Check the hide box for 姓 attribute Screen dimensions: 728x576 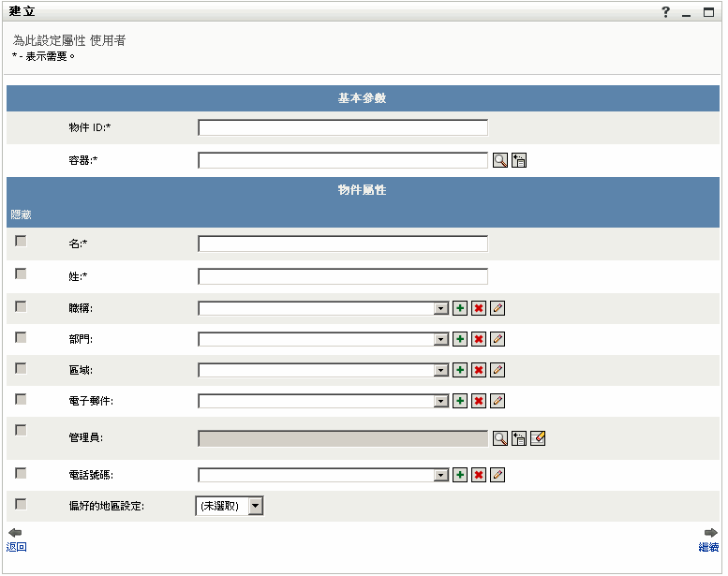pyautogui.click(x=21, y=273)
